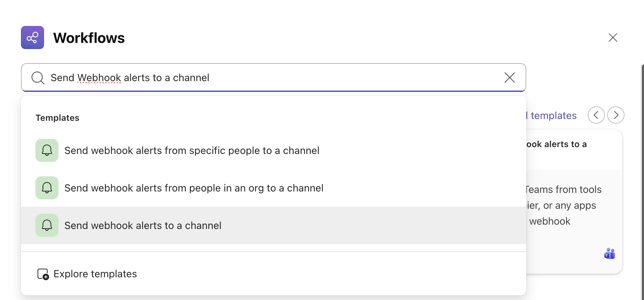Close the Workflows dialog
Image resolution: width=644 pixels, height=300 pixels.
(x=613, y=37)
